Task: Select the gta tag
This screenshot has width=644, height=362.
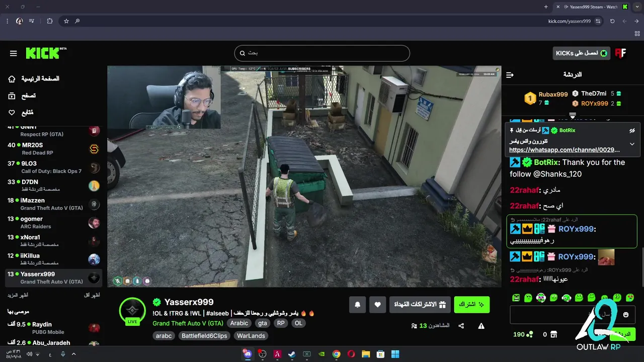Action: click(263, 323)
